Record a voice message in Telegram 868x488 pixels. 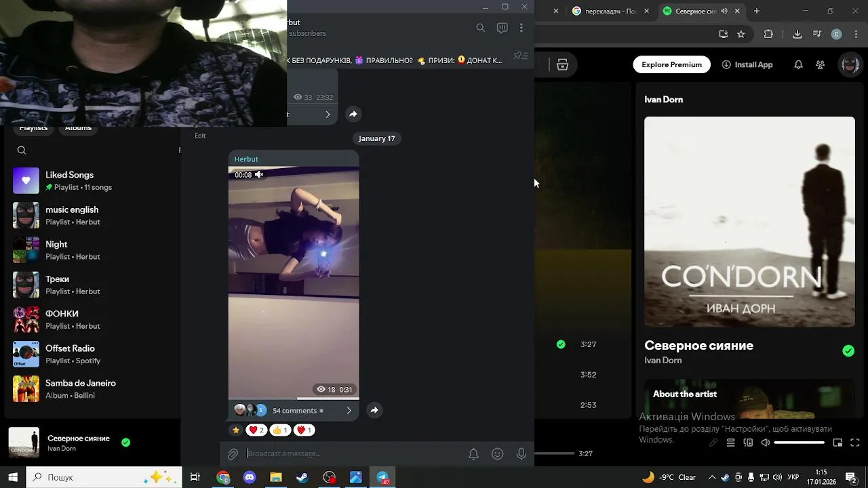click(521, 454)
